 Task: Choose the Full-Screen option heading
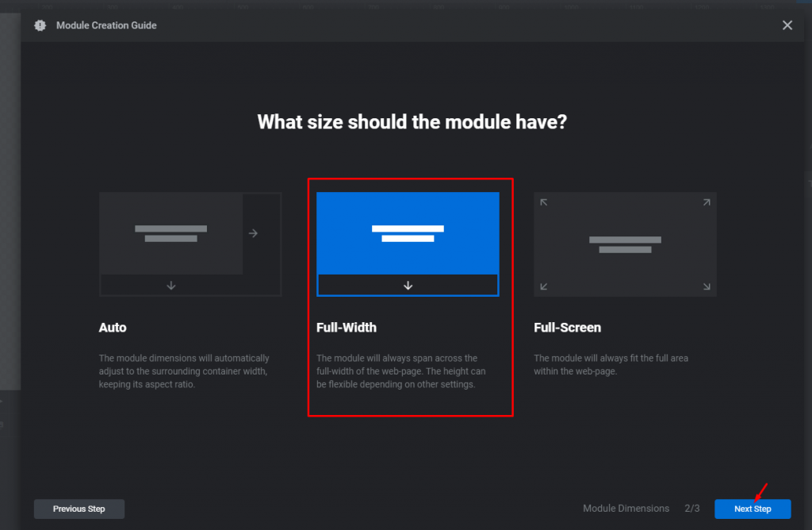coord(568,328)
